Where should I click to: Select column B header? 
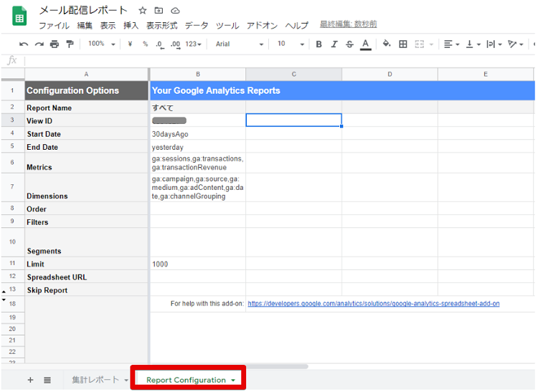[x=198, y=74]
